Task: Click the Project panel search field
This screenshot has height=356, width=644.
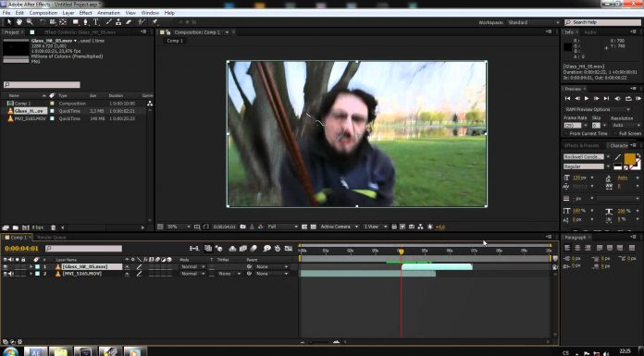Action: [42, 85]
